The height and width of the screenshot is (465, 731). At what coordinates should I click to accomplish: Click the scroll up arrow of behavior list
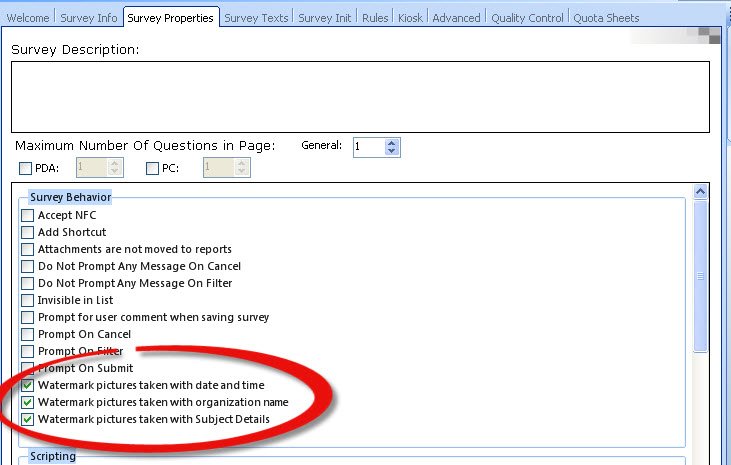coord(700,192)
